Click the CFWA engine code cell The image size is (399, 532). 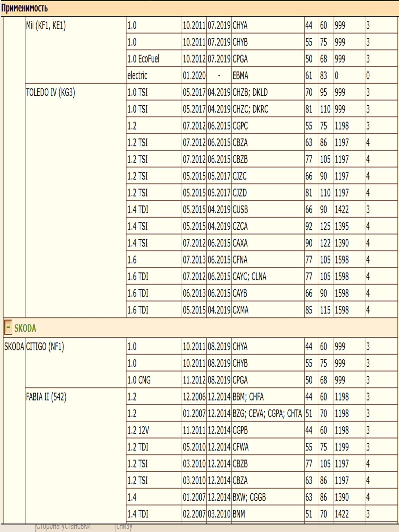click(240, 447)
